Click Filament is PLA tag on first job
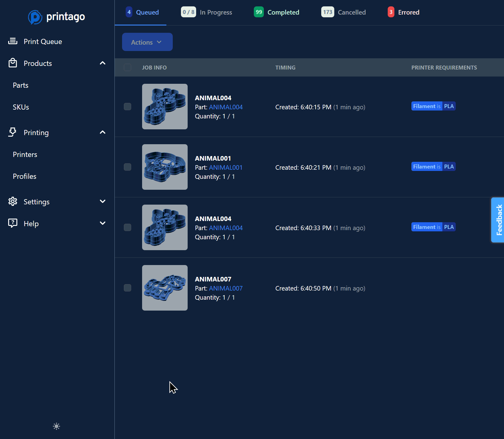This screenshot has width=504, height=439. click(x=434, y=106)
